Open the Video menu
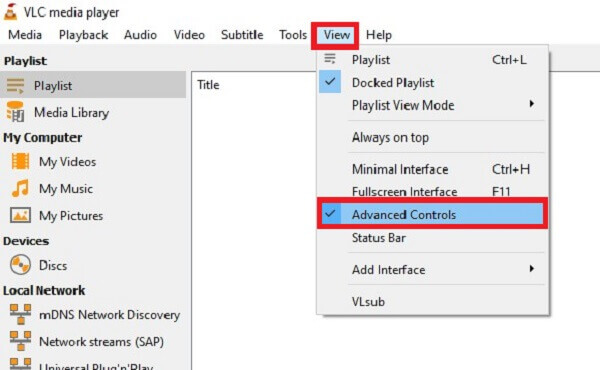Screen dimensions: 600x370 click(189, 35)
